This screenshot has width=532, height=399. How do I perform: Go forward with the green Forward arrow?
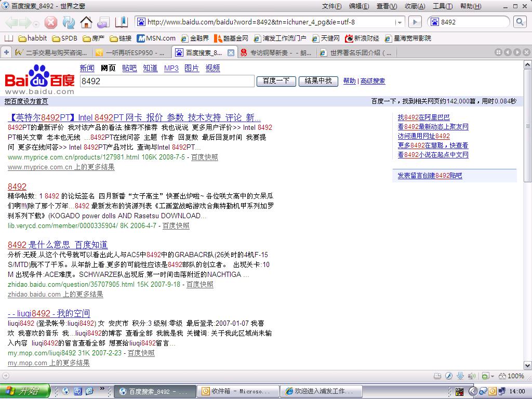click(x=25, y=23)
